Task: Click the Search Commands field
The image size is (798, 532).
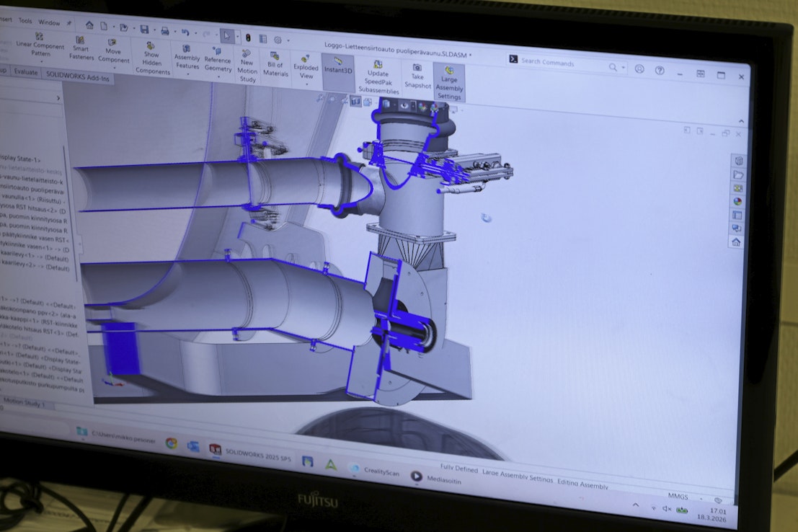Action: point(562,63)
